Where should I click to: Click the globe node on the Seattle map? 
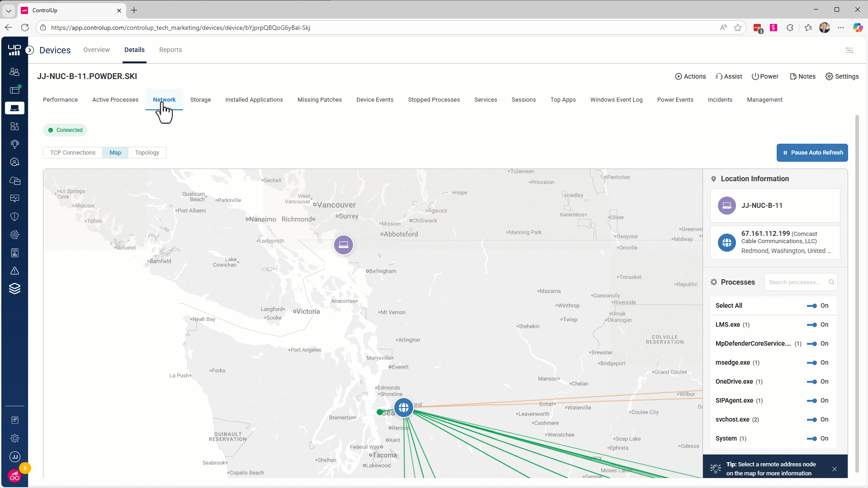coord(404,407)
